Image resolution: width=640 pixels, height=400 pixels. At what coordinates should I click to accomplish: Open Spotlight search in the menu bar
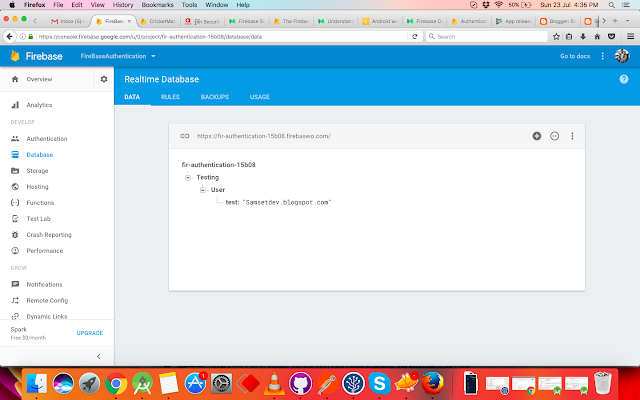611,5
